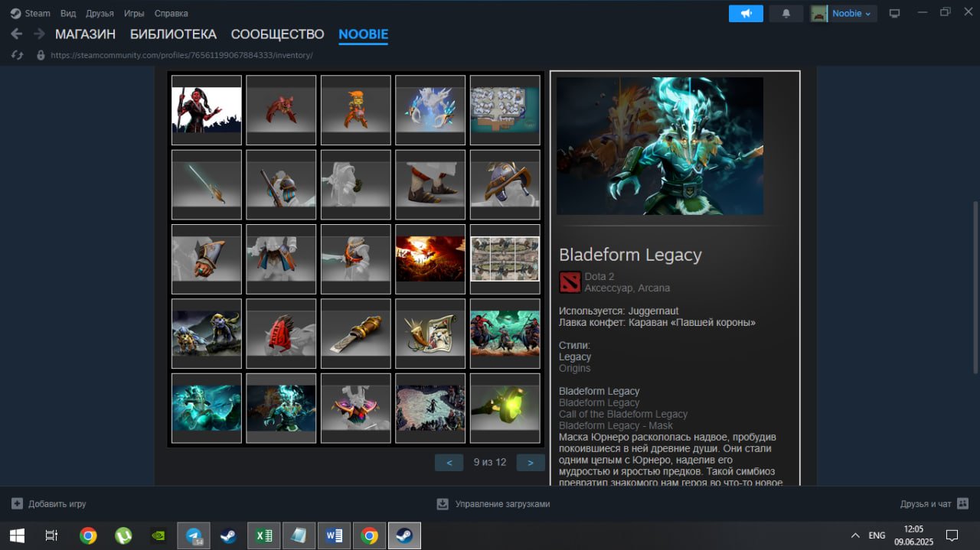The width and height of the screenshot is (980, 550).
Task: Launch Big Picture mode via monitor icon
Action: (x=894, y=13)
